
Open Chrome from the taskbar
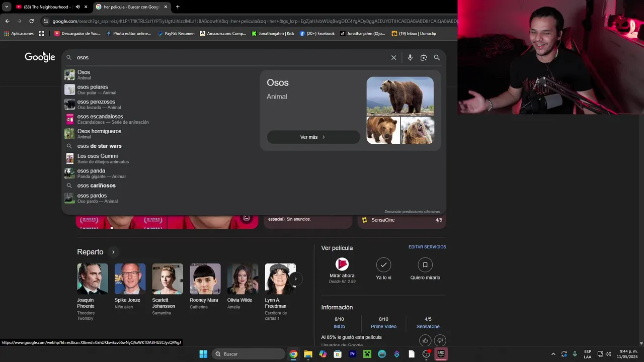coord(293,354)
